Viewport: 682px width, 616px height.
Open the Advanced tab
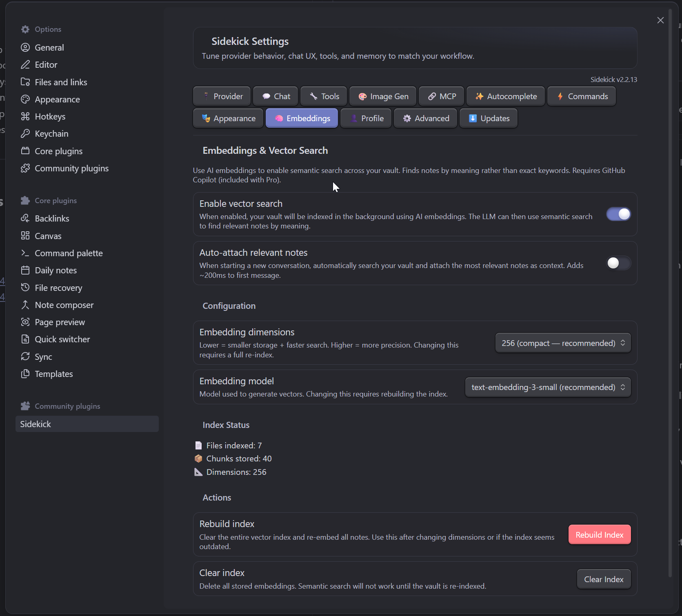426,118
